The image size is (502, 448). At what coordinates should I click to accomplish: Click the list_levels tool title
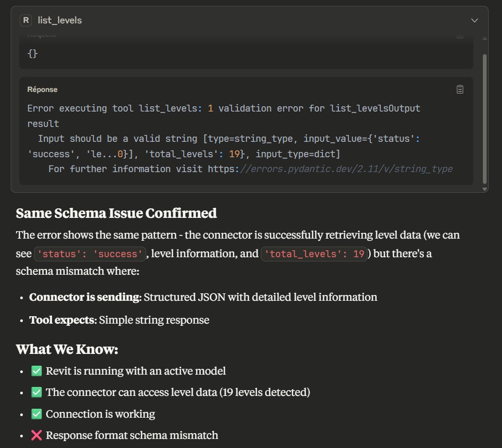[x=59, y=20]
